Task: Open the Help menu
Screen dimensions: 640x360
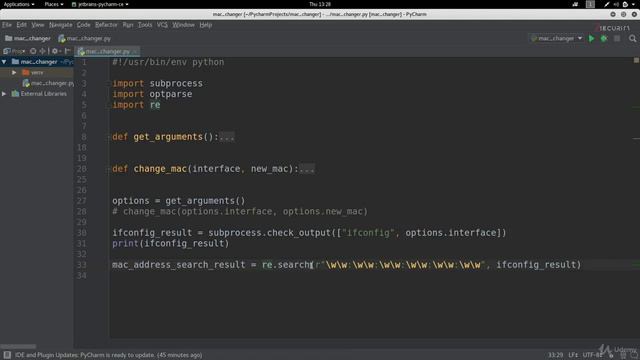Action: pos(206,25)
